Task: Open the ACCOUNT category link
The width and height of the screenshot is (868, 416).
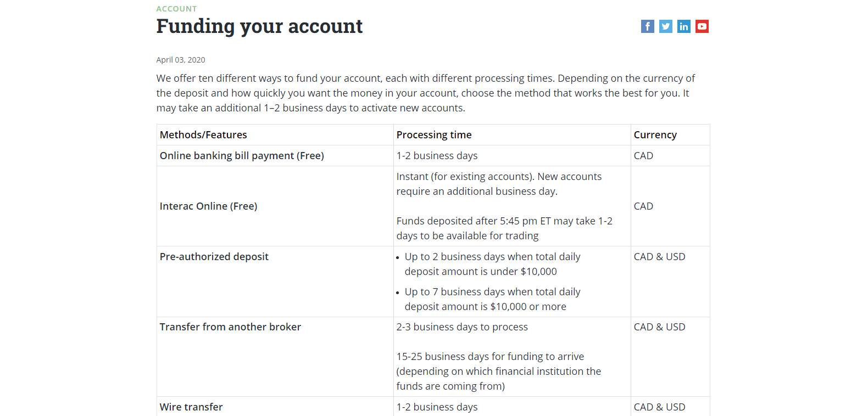Action: pyautogui.click(x=176, y=8)
